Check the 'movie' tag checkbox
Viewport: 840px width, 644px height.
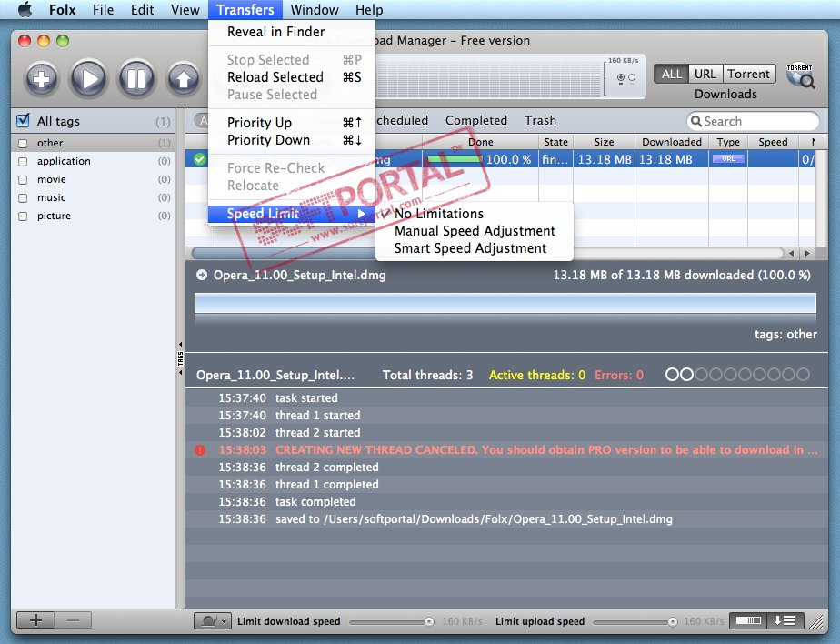click(x=23, y=179)
